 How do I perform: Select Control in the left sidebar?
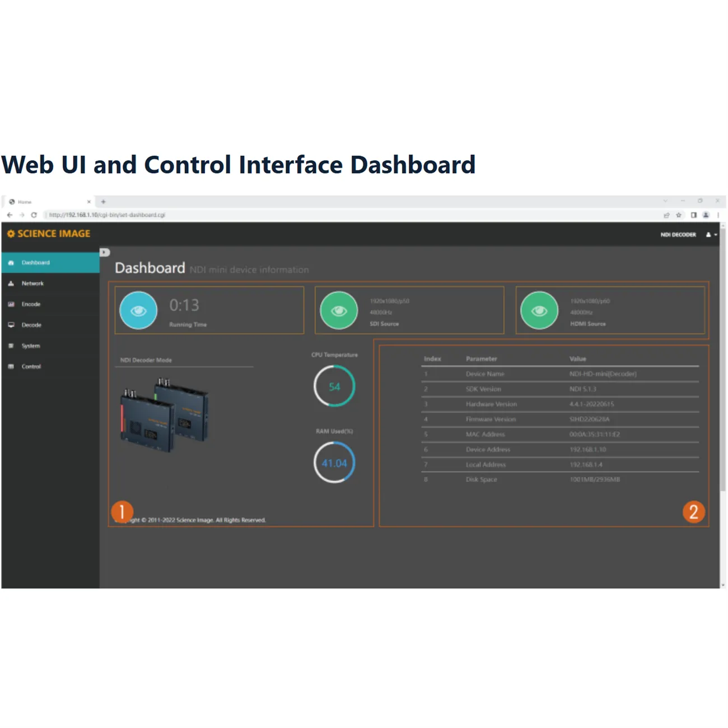click(31, 366)
